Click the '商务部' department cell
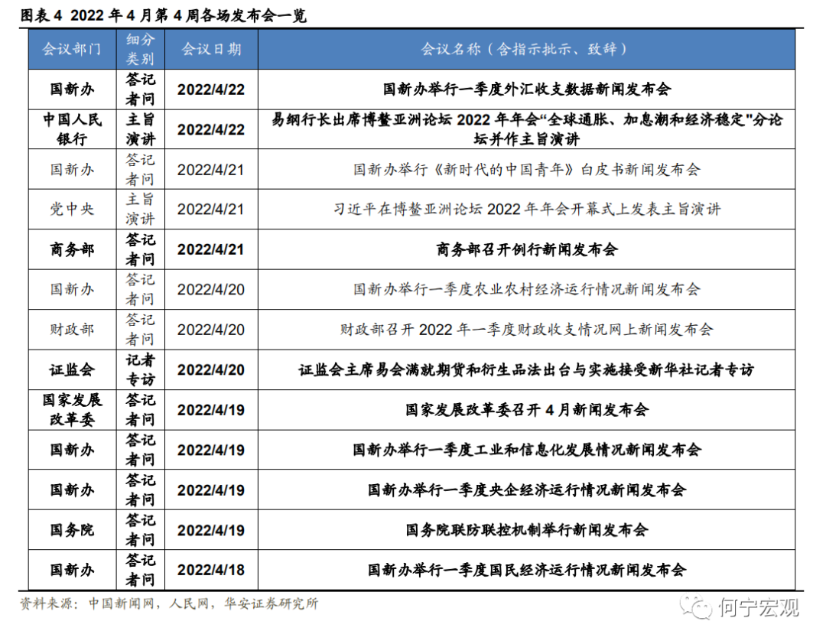 coord(72,249)
